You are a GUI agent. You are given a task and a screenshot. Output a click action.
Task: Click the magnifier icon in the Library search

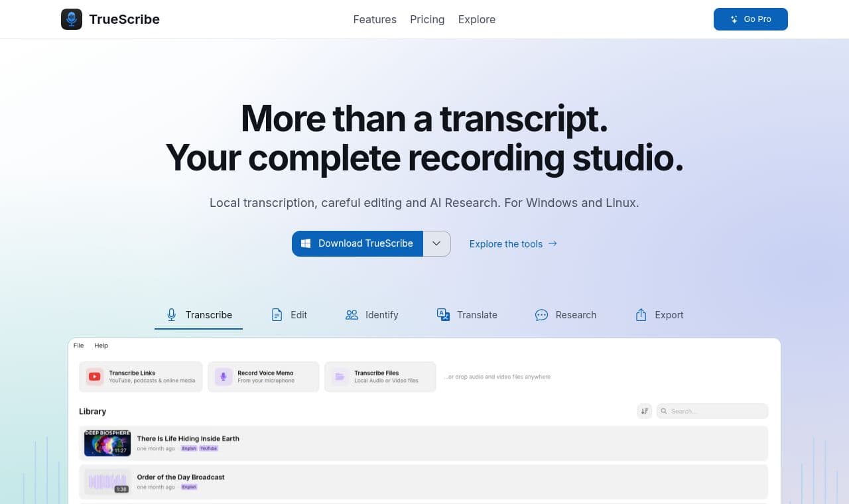pos(665,411)
